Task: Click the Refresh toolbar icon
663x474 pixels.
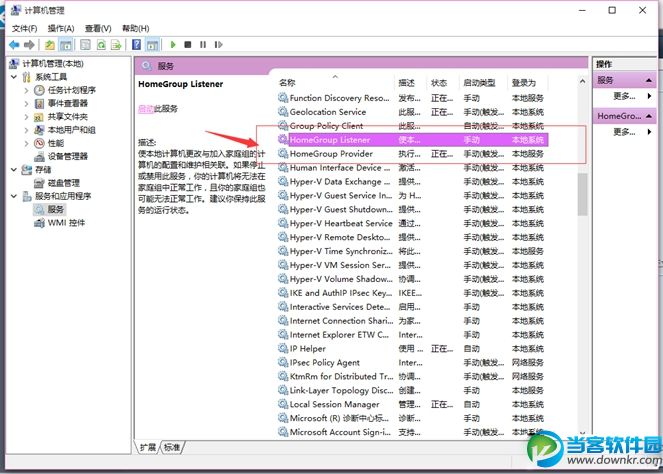Action: 101,44
